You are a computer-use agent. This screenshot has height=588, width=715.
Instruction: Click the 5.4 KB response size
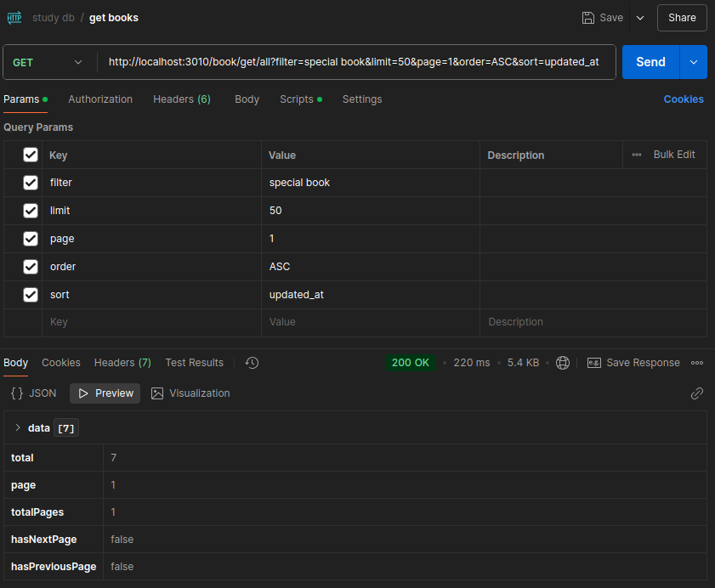click(x=523, y=363)
